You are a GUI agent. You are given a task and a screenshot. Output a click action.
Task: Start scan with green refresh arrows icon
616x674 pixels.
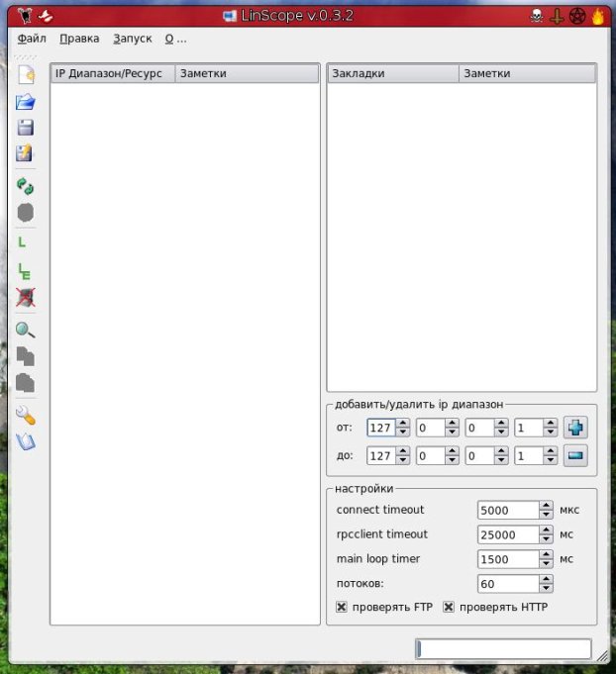click(x=26, y=186)
